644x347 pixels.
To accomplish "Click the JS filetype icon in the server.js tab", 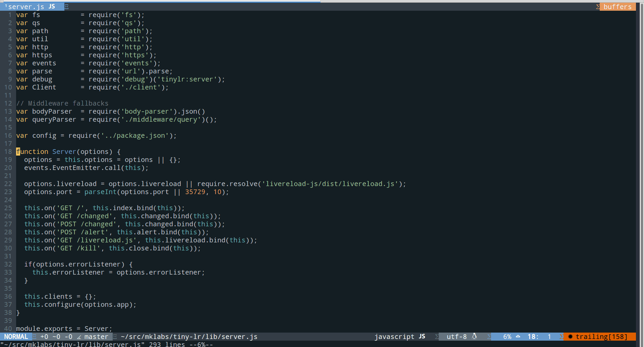I will [x=52, y=6].
